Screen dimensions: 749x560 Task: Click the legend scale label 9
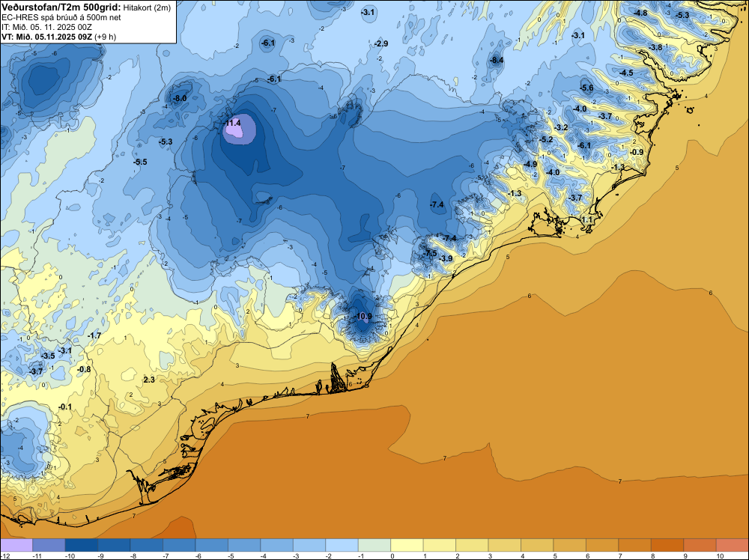(685, 556)
